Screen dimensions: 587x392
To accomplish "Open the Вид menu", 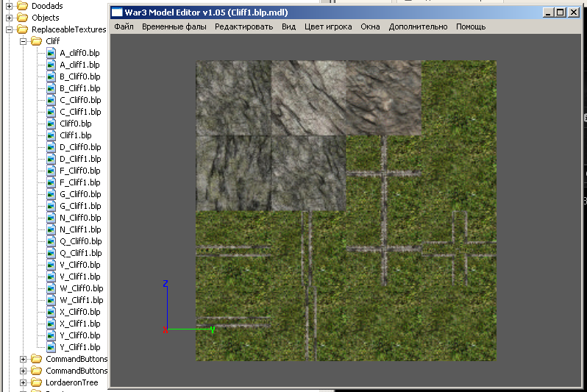I will click(288, 27).
